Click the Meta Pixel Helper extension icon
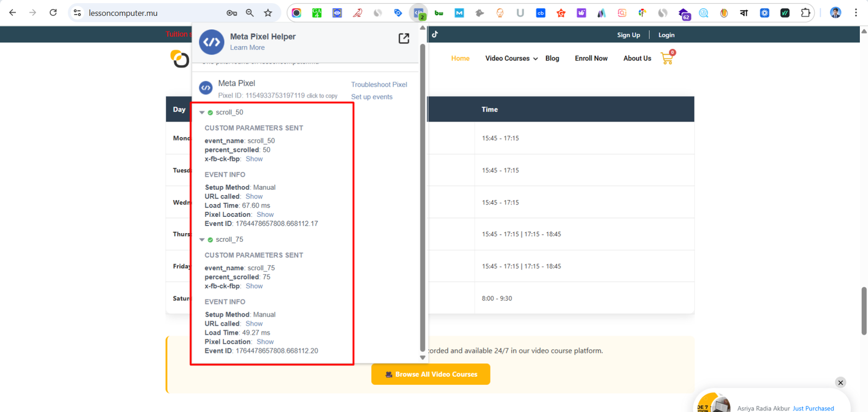The image size is (868, 412). click(418, 12)
